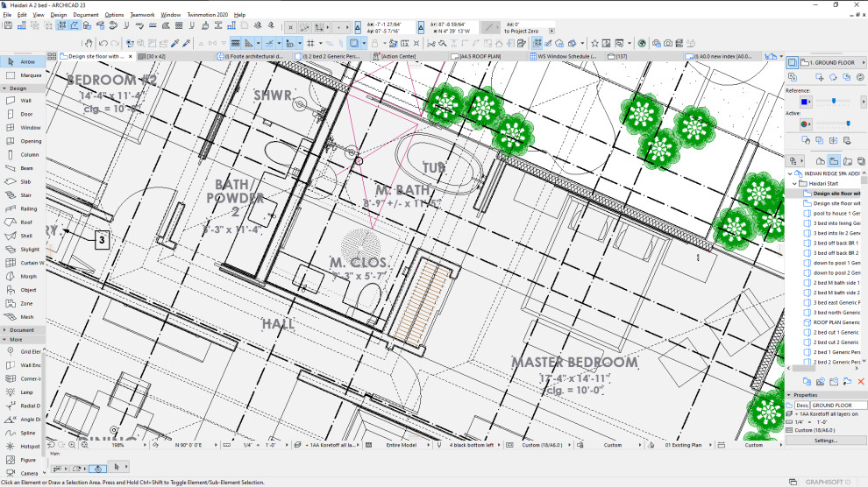
Task: Toggle the Publisher Sets button in Navigator
Action: point(861,161)
